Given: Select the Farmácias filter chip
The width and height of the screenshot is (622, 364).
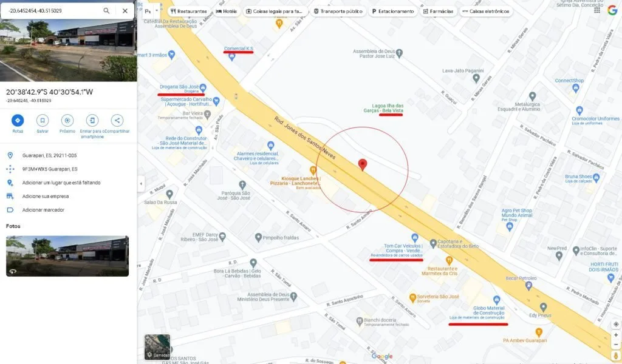Looking at the screenshot, I should (438, 11).
